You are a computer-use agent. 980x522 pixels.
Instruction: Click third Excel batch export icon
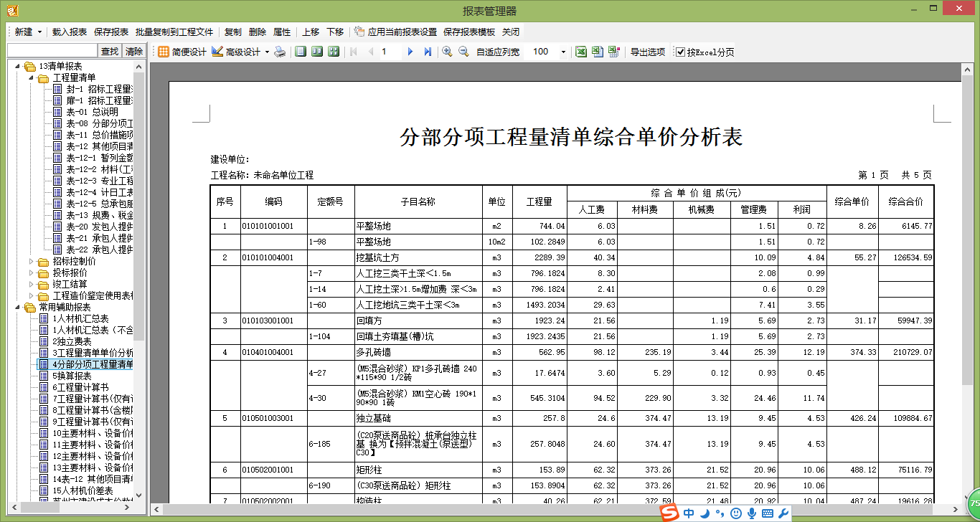point(614,52)
